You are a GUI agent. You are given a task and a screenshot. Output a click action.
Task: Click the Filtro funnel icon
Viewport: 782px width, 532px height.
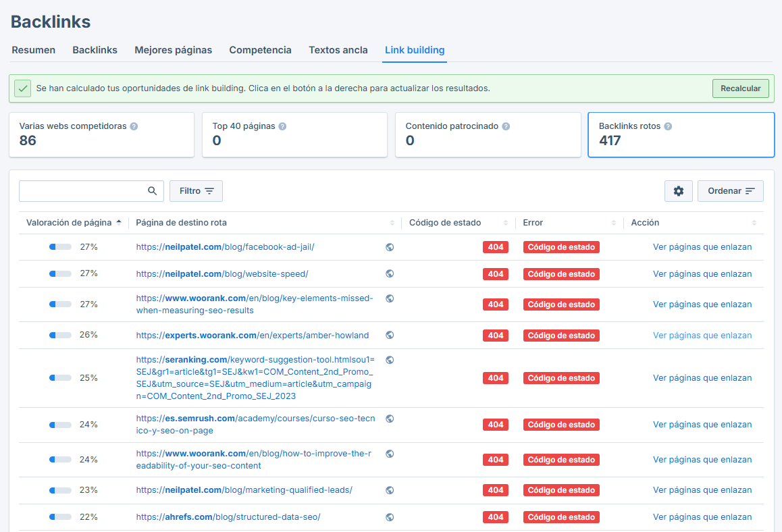pos(209,191)
